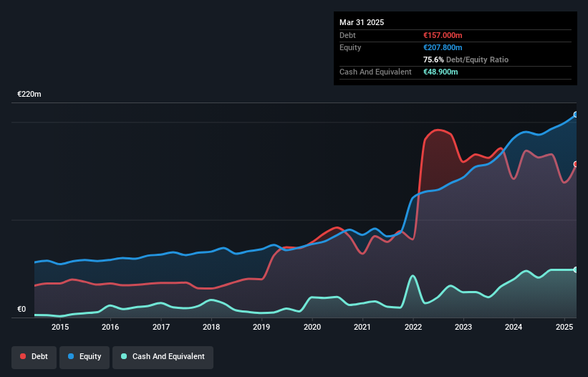Click the €157.000m debt value in tooltip
Screen dimensions: 588x377
click(x=443, y=35)
